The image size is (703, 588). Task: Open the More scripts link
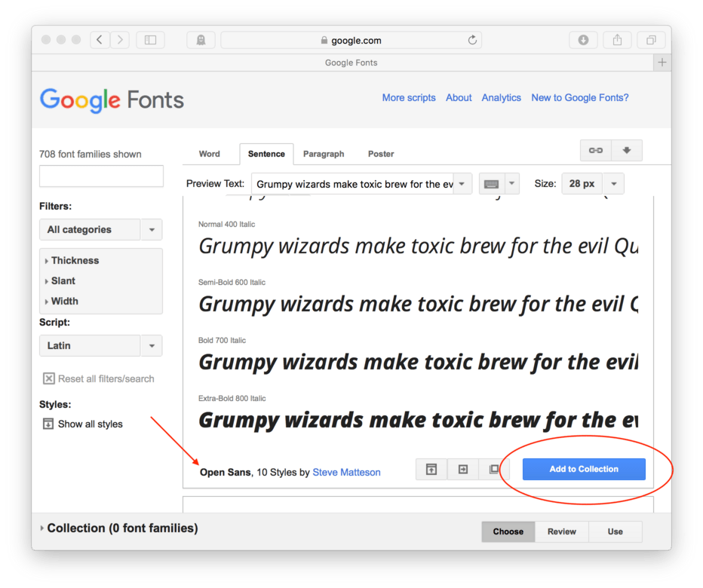click(x=409, y=98)
